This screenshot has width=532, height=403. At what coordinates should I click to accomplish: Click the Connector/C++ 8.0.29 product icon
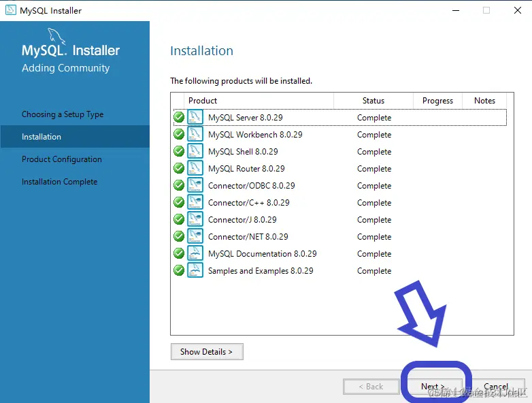[x=195, y=202]
